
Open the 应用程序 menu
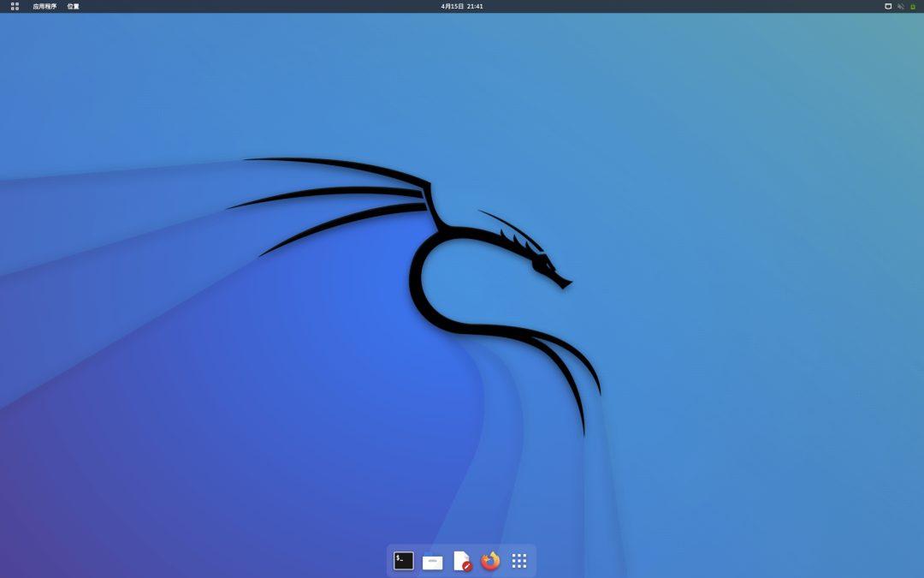44,7
